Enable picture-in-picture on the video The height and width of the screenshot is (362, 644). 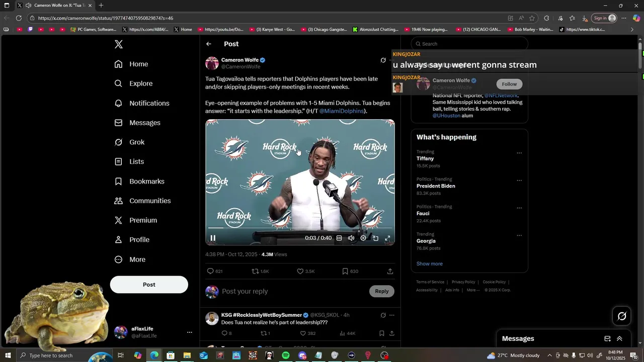[x=375, y=238]
